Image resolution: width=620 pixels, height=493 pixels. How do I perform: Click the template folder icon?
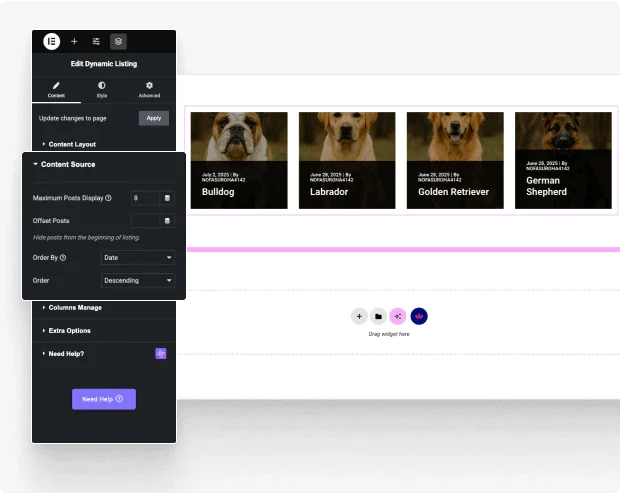click(x=378, y=316)
